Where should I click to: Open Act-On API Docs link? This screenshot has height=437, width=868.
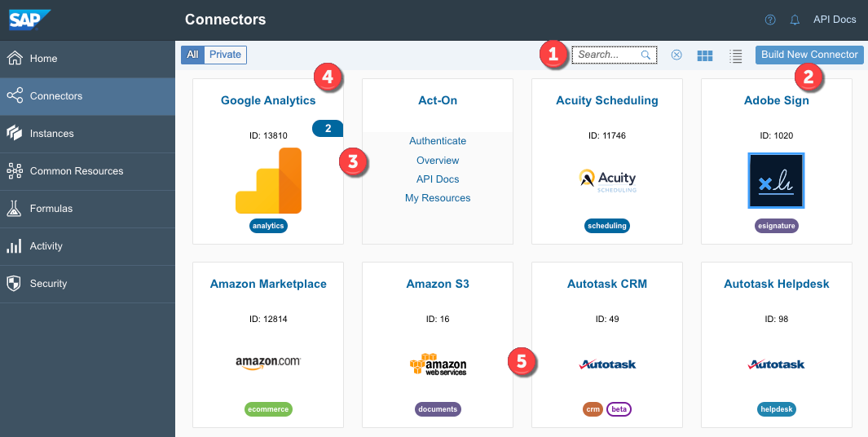click(x=438, y=179)
